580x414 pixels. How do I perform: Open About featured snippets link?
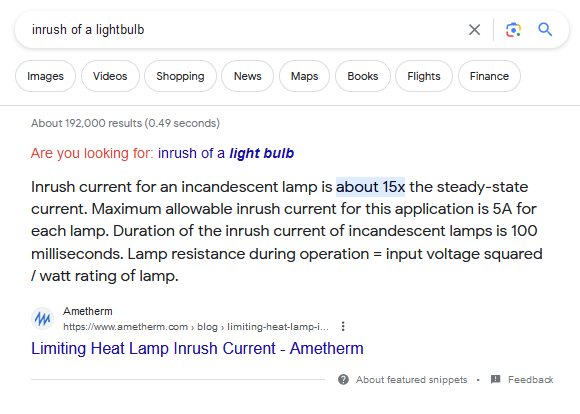click(411, 380)
